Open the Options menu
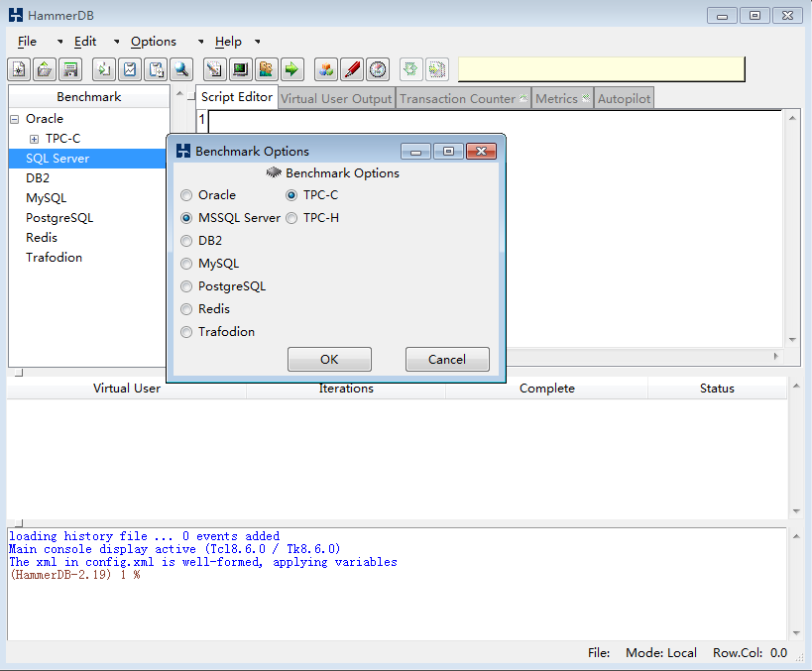This screenshot has height=671, width=812. click(x=154, y=42)
